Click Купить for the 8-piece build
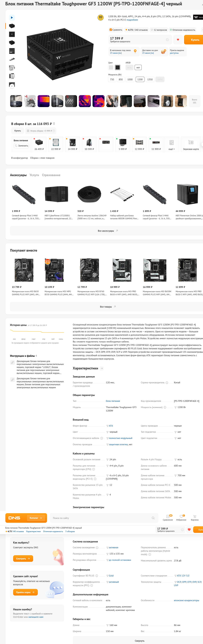The image size is (203, 644). tap(17, 131)
